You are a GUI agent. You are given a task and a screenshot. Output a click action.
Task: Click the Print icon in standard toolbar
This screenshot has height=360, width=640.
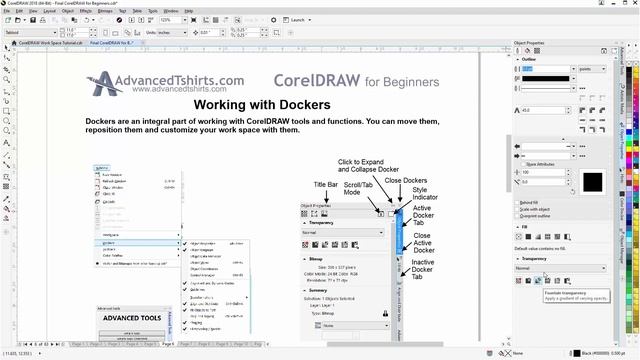(43, 20)
